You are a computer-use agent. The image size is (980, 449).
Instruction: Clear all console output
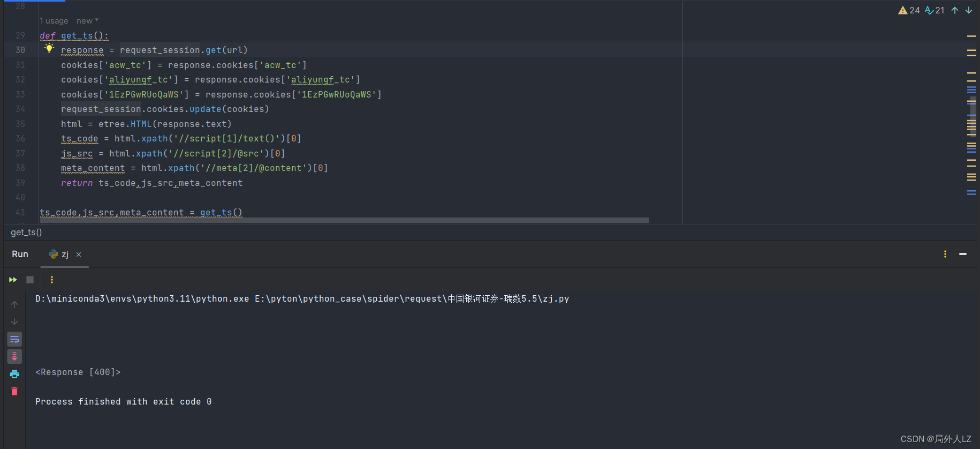click(14, 391)
